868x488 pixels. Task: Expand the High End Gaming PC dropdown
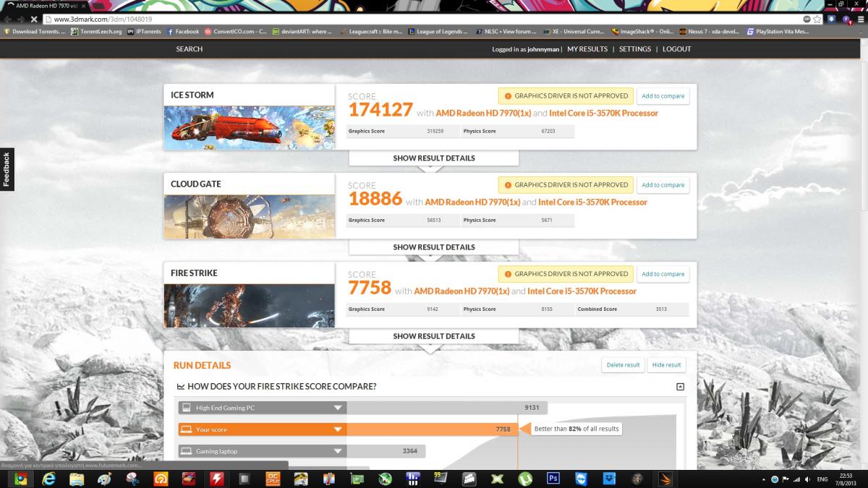pyautogui.click(x=338, y=408)
